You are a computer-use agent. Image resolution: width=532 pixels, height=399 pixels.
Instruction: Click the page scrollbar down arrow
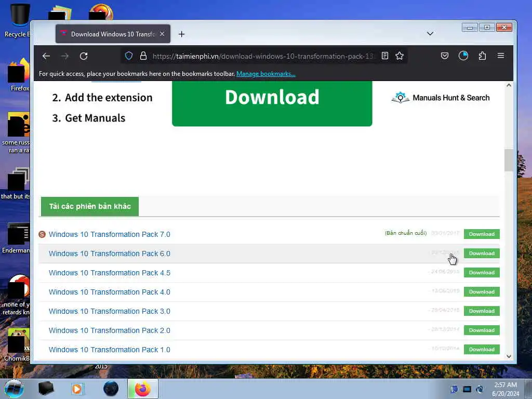pyautogui.click(x=509, y=356)
